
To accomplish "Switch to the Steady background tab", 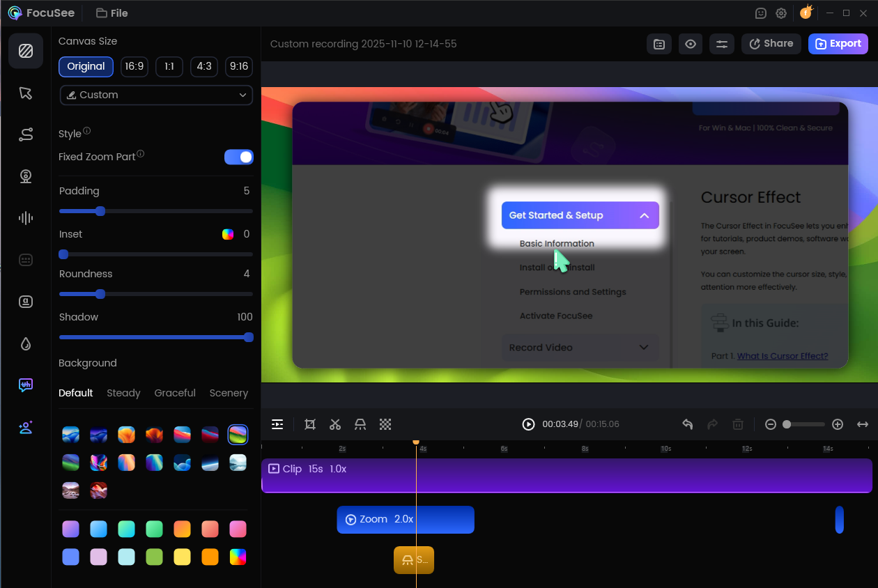I will pyautogui.click(x=123, y=393).
